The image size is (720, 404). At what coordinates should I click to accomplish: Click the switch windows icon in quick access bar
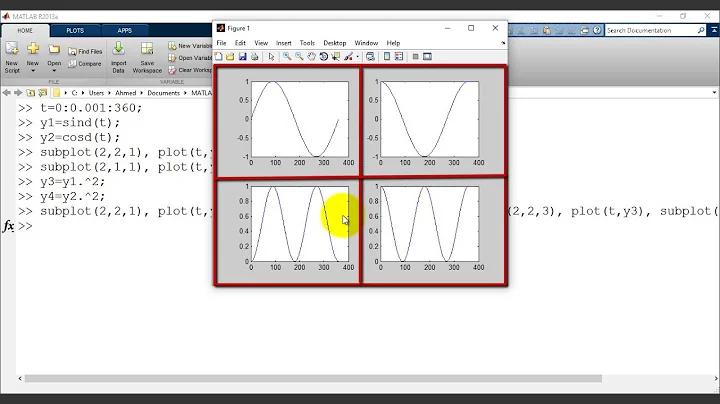584,30
